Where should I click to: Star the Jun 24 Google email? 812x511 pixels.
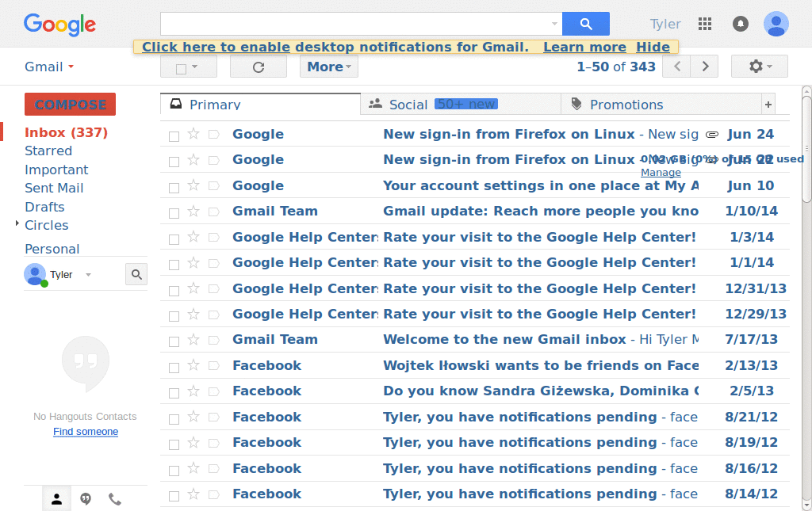pos(193,134)
